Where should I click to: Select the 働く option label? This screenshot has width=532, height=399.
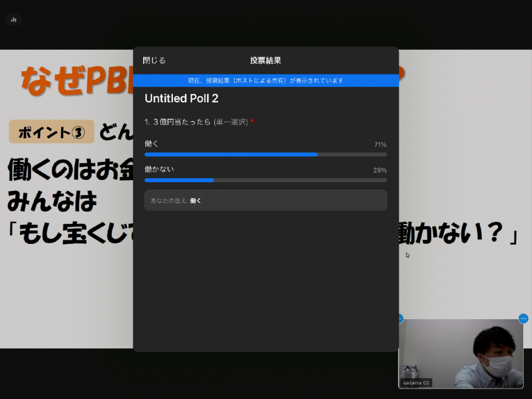[x=151, y=144]
